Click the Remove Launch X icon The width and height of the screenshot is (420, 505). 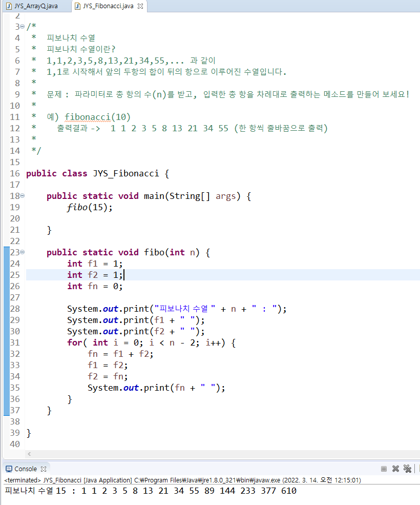pyautogui.click(x=395, y=469)
